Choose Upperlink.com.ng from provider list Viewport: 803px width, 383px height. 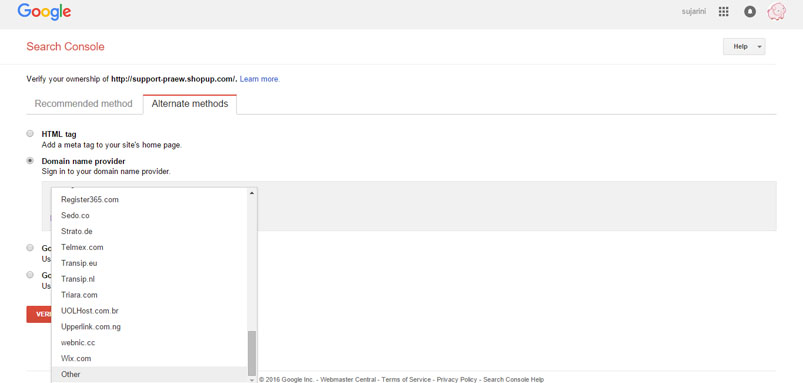150,327
